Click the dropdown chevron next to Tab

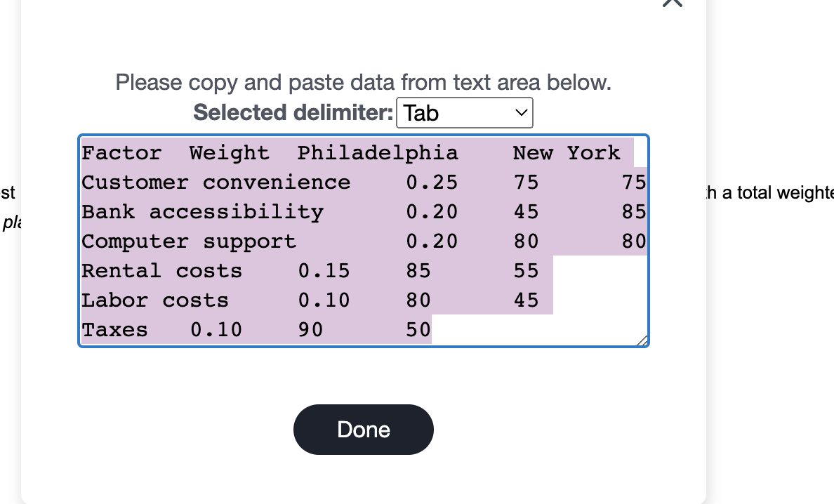point(519,112)
